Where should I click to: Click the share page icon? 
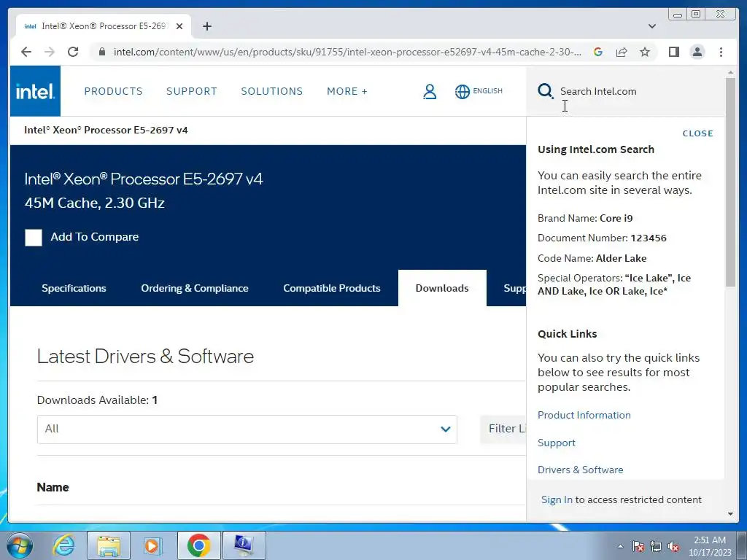[622, 52]
